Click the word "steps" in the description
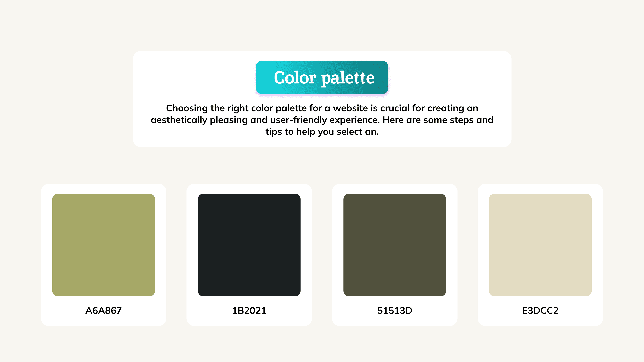Screen dimensions: 644x362 click(462, 120)
